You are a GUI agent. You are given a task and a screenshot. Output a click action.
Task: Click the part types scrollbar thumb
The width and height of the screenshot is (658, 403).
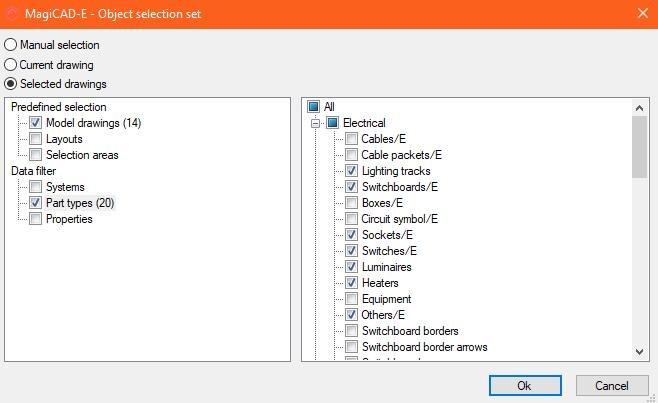pos(639,147)
